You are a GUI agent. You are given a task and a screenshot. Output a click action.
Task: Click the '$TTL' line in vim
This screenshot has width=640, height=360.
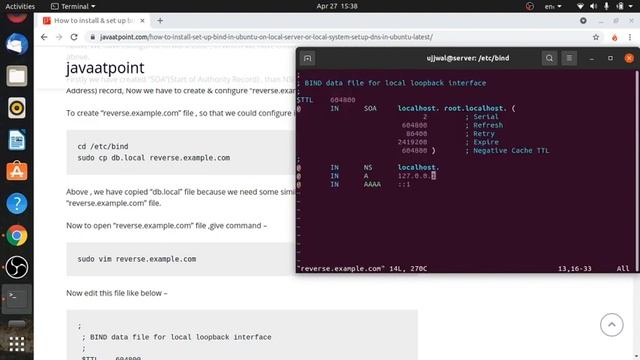[x=326, y=100]
